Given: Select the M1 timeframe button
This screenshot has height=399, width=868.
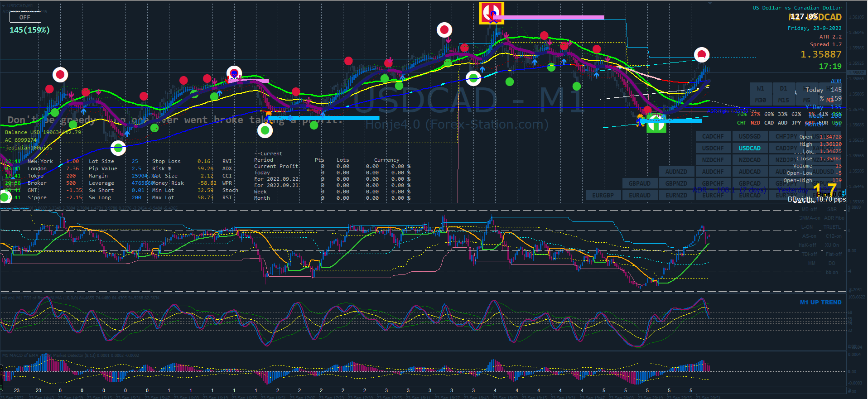Looking at the screenshot, I should 830,100.
